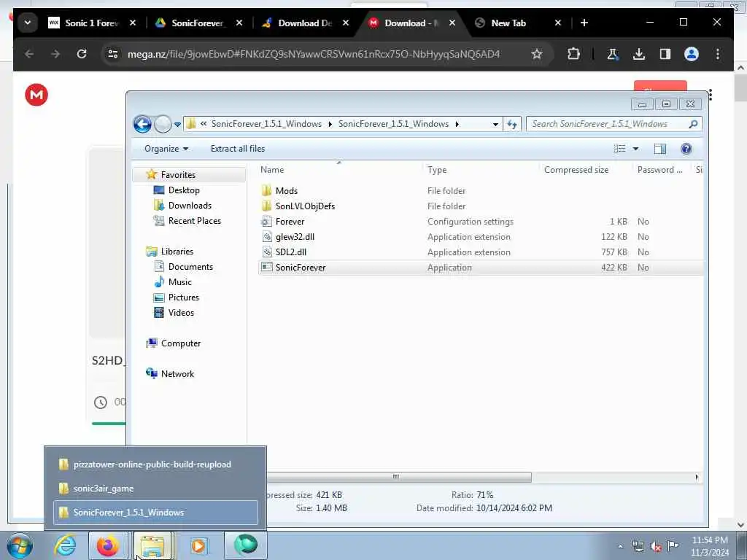Select Favorites in the navigation pane
This screenshot has width=747, height=560.
coord(178,175)
